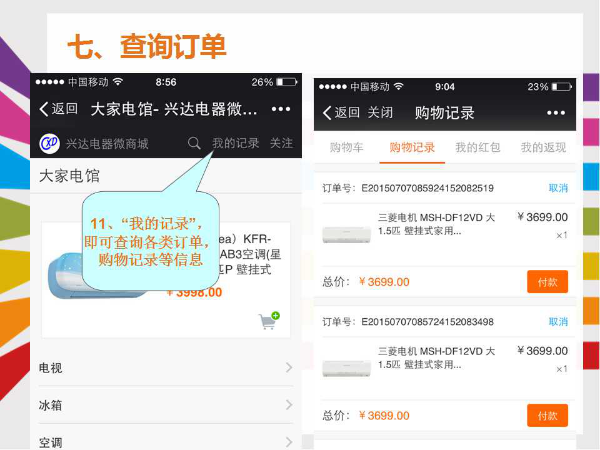Cancel the order ending in 2082519
This screenshot has width=600, height=450.
coord(558,188)
